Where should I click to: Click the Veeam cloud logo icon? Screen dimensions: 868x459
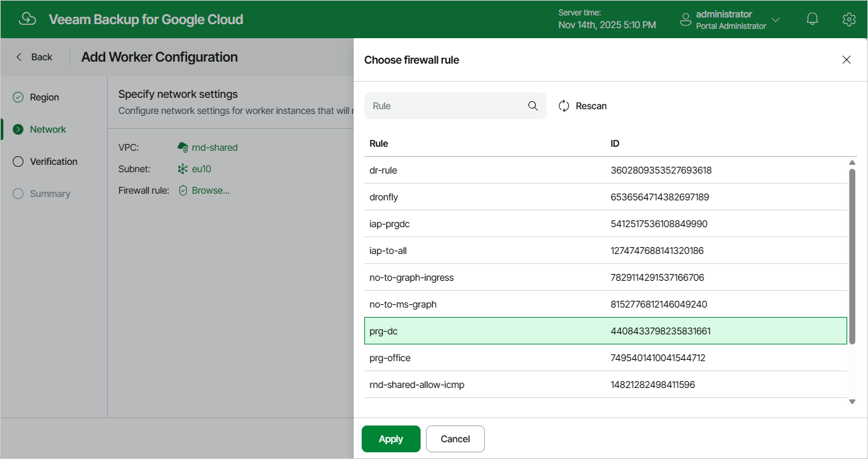tap(27, 19)
